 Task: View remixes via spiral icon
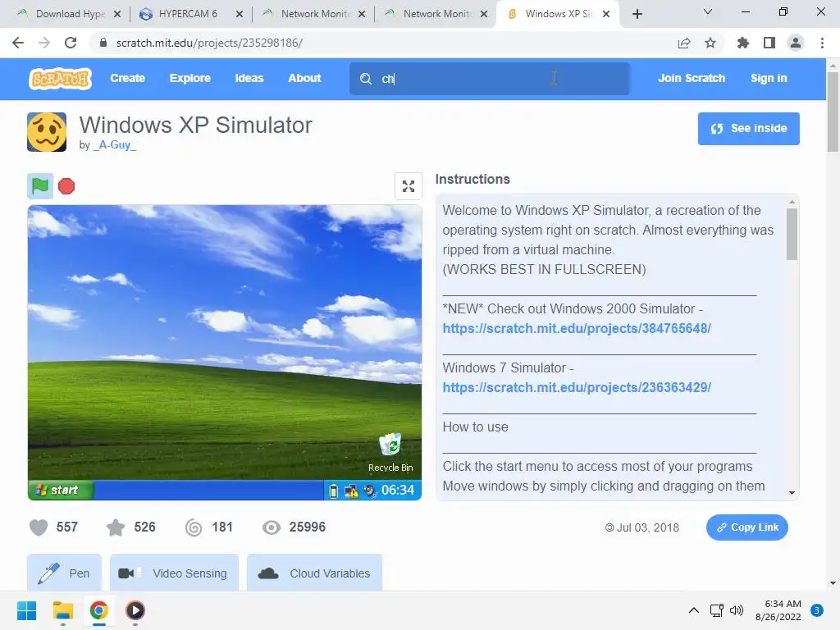194,527
